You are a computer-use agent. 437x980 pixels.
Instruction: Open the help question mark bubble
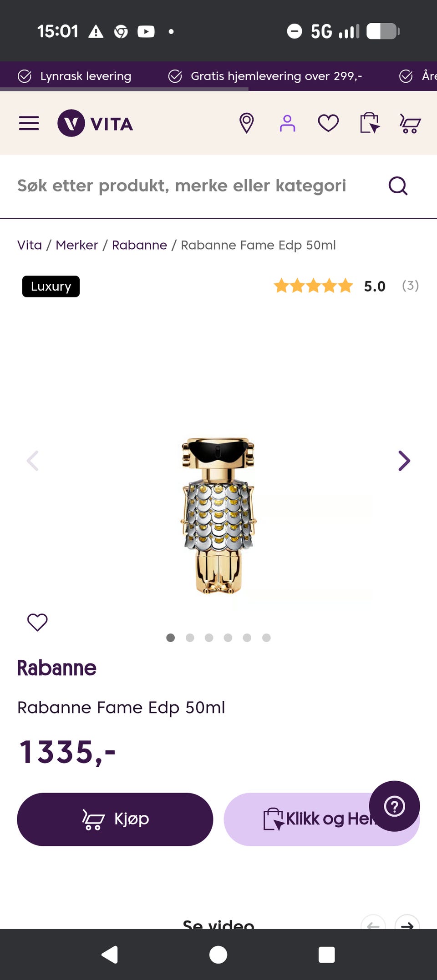[394, 806]
